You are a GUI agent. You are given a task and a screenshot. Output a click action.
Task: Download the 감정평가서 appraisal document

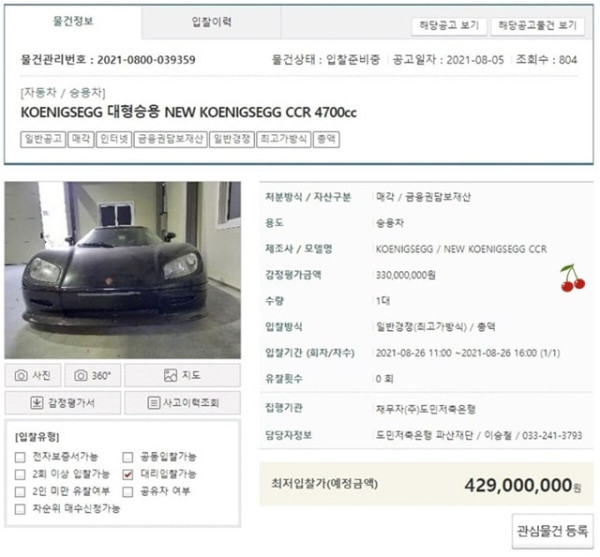(63, 402)
